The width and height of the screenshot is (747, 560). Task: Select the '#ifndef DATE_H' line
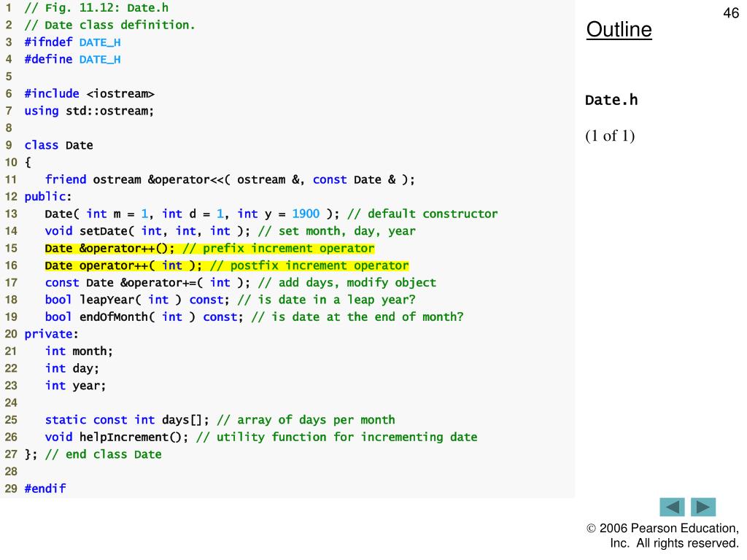point(72,42)
